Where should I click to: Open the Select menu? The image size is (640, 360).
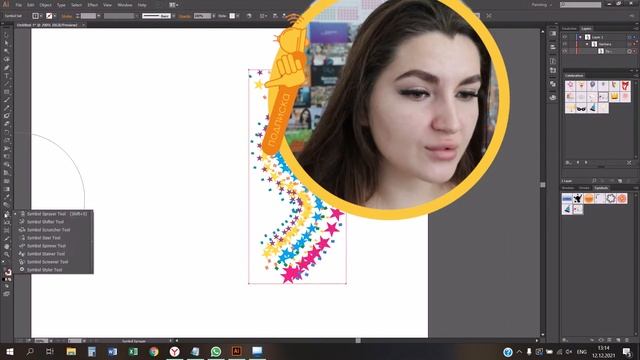(76, 5)
